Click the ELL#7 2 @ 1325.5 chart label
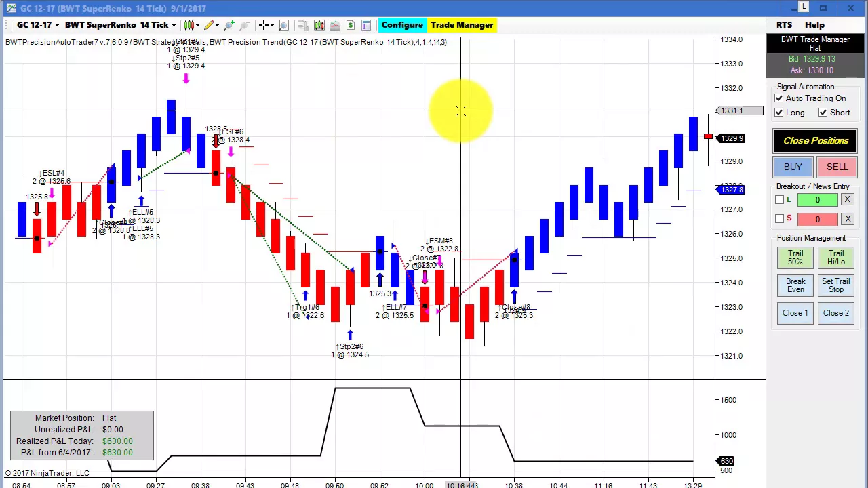Screen dimensions: 868x488 click(395, 312)
